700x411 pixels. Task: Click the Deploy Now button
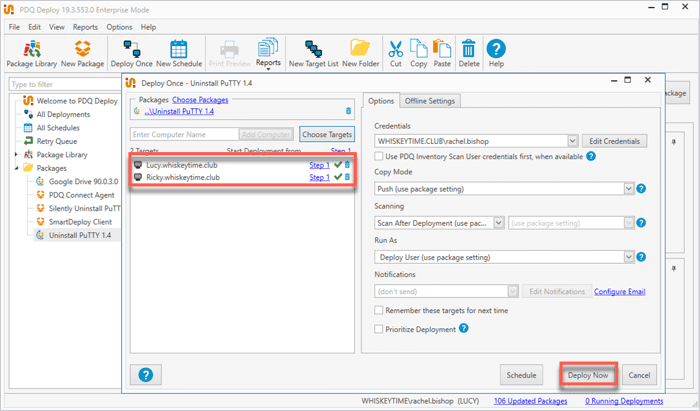pos(588,375)
